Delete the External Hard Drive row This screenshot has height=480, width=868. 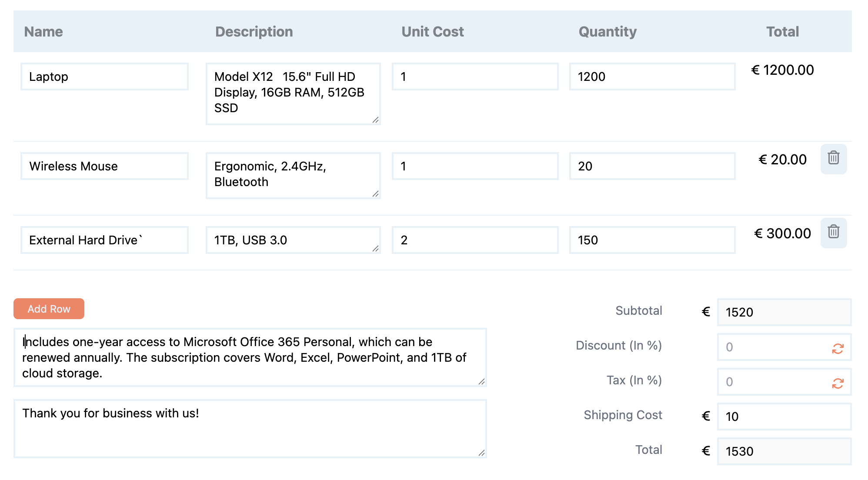[833, 233]
